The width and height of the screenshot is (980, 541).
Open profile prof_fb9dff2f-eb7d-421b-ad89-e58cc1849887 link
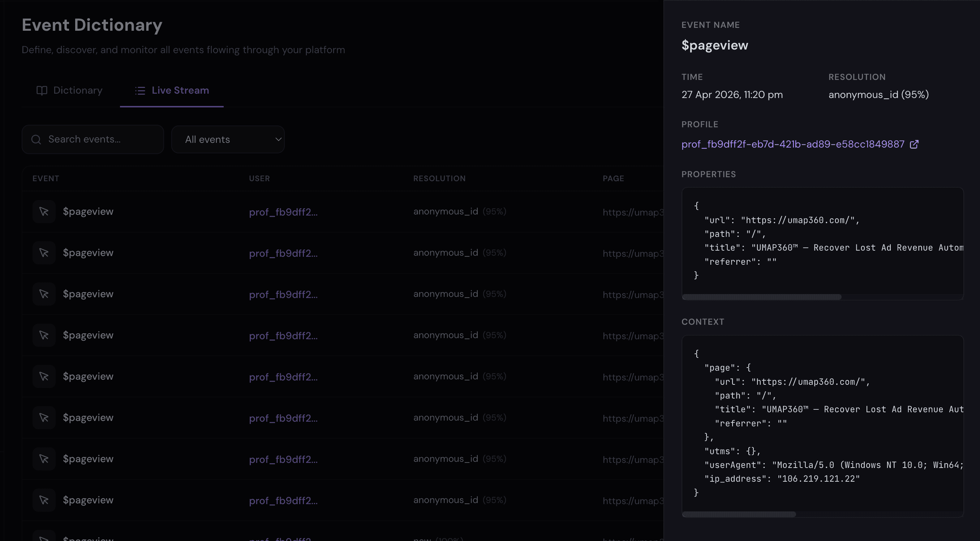[x=793, y=144]
